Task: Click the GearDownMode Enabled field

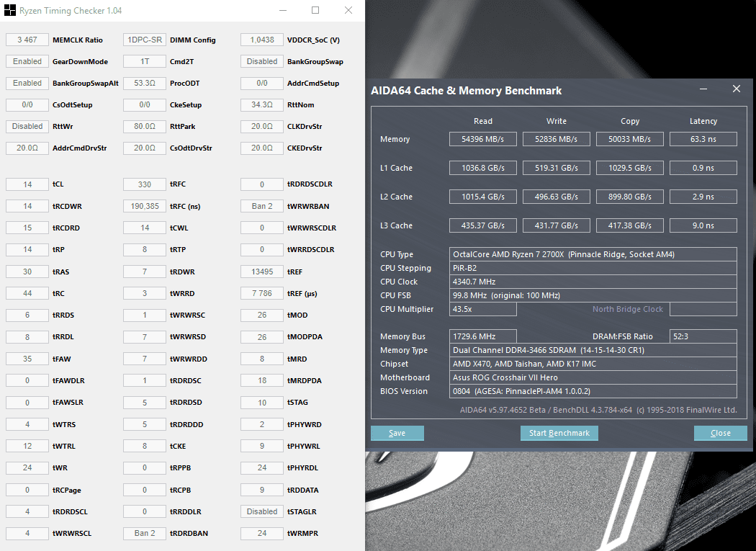Action: pos(27,61)
